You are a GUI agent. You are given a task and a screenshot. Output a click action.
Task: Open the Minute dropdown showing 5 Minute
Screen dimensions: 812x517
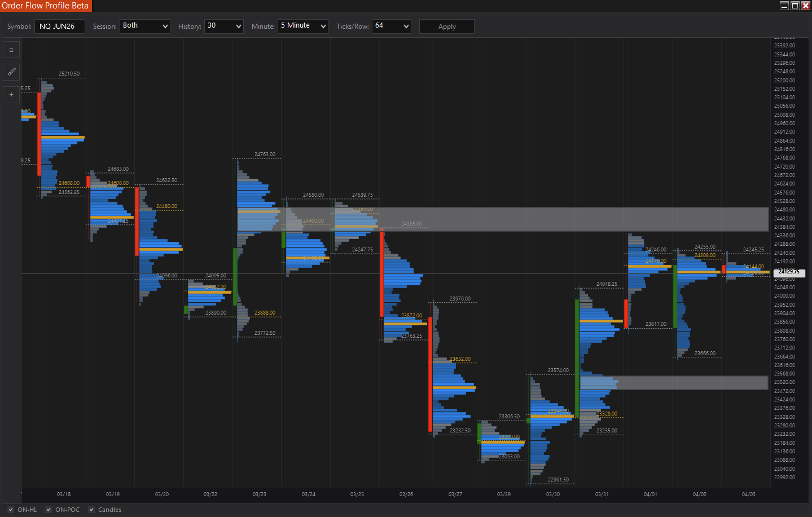tap(303, 26)
